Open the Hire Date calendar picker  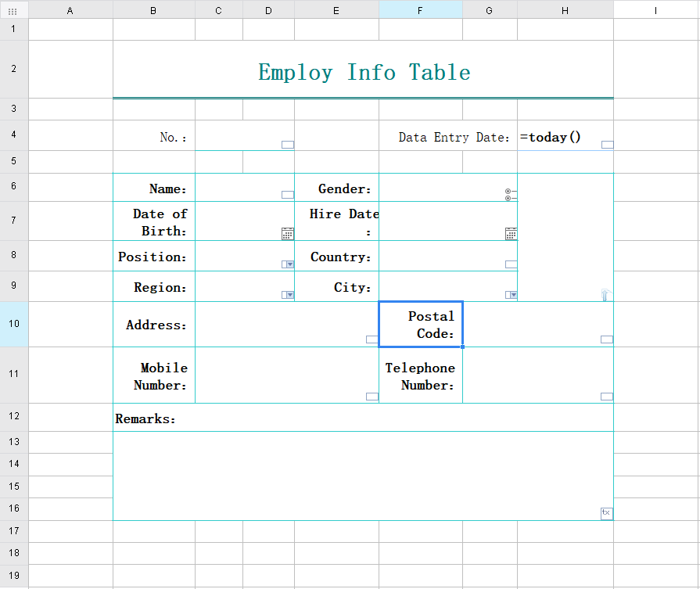click(x=512, y=233)
